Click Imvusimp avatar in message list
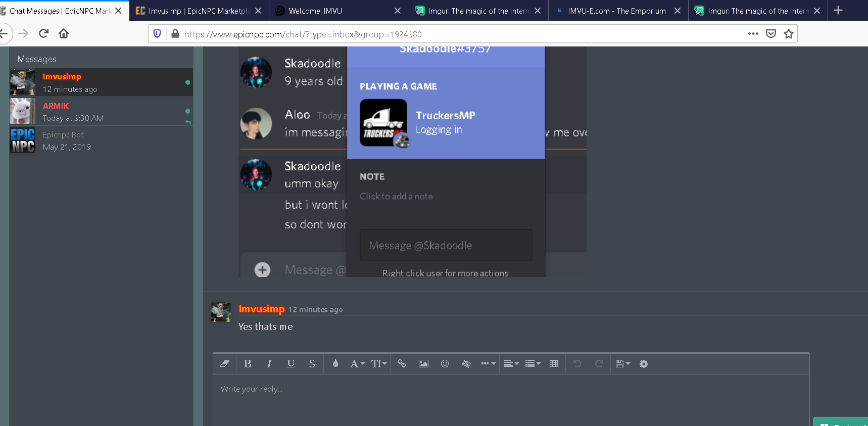The height and width of the screenshot is (426, 868). pyautogui.click(x=23, y=82)
